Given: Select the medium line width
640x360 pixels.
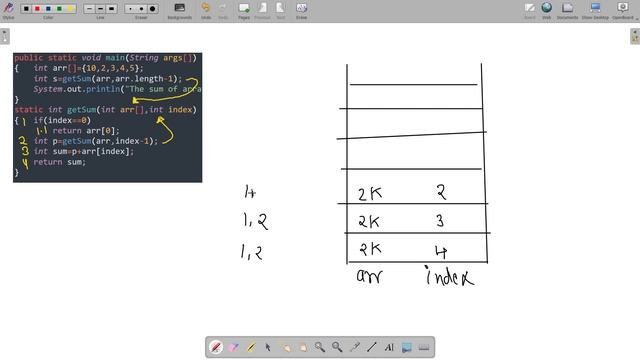Looking at the screenshot, I should tap(100, 9).
